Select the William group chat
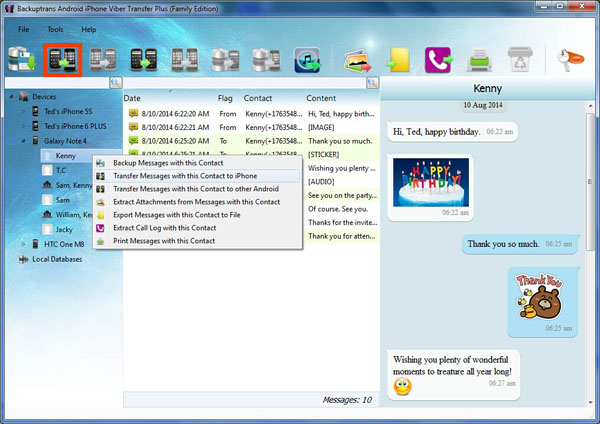 74,215
